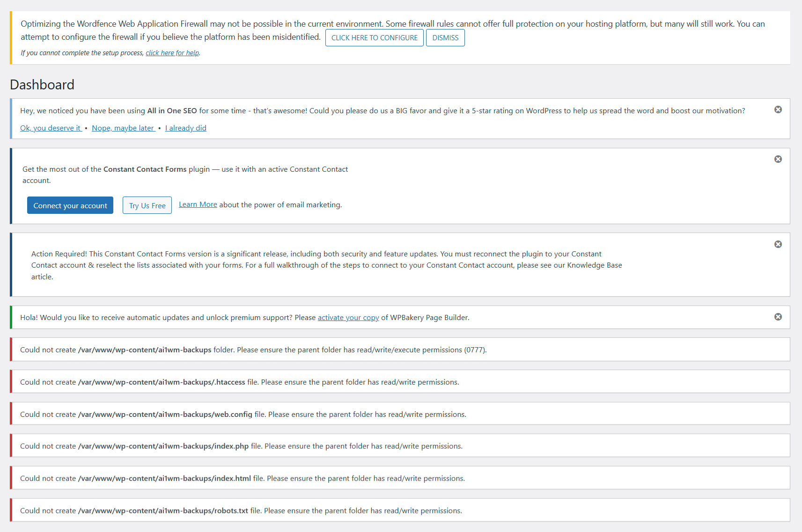Click the 'All in One SEO' bold text

[172, 111]
